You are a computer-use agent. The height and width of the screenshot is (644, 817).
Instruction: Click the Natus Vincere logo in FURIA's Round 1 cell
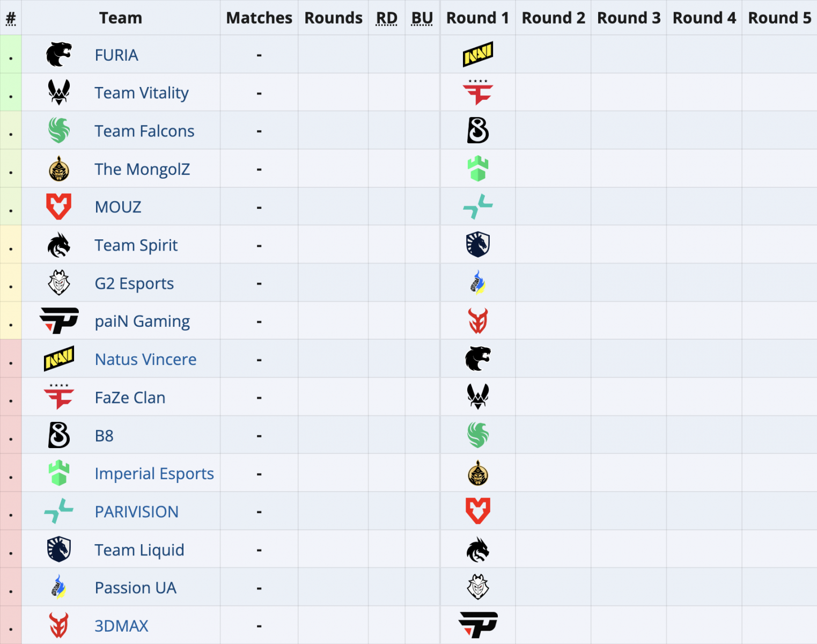477,54
